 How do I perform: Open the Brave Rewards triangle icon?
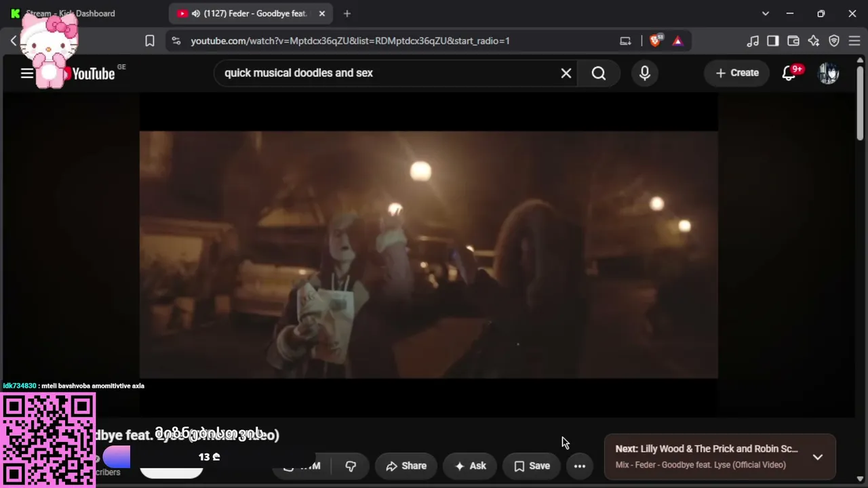coord(677,41)
